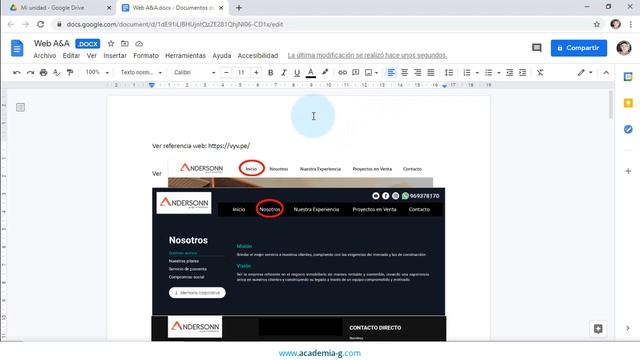Viewport: 640px width, 360px height.
Task: View document cloud status icon
Action: point(139,44)
